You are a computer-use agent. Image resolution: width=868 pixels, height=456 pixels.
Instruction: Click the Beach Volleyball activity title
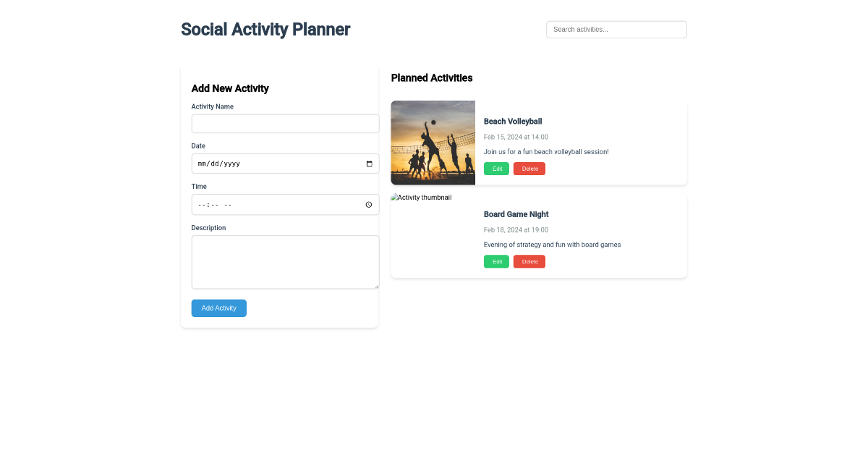(x=513, y=121)
